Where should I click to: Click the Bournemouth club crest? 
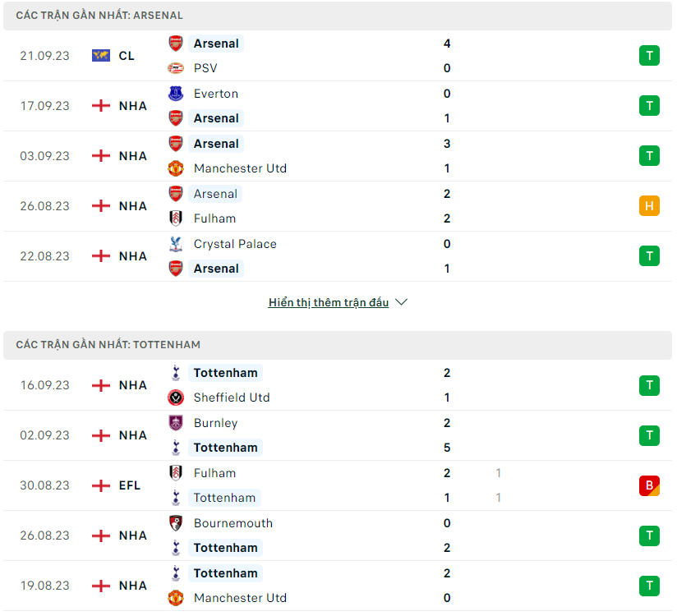(176, 523)
